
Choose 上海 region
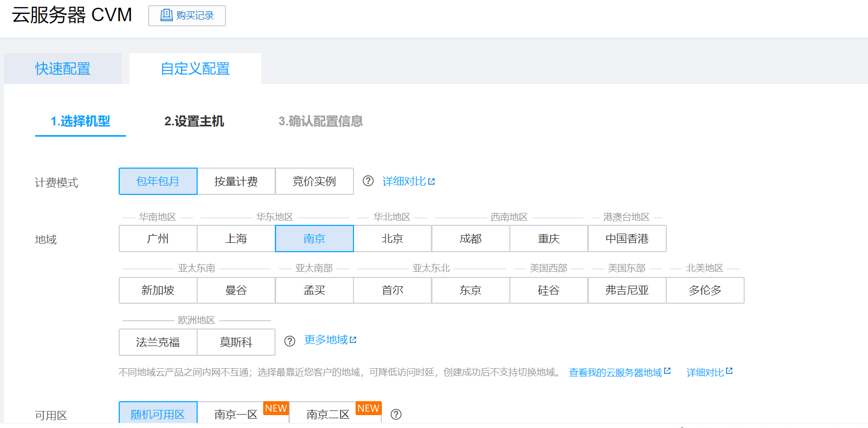(236, 239)
